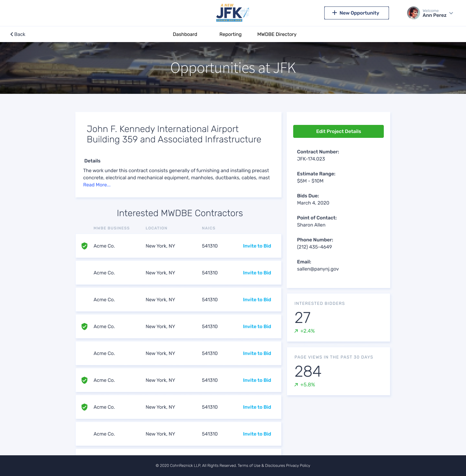Click Edit Project Details button
Image resolution: width=466 pixels, height=476 pixels.
[x=338, y=131]
